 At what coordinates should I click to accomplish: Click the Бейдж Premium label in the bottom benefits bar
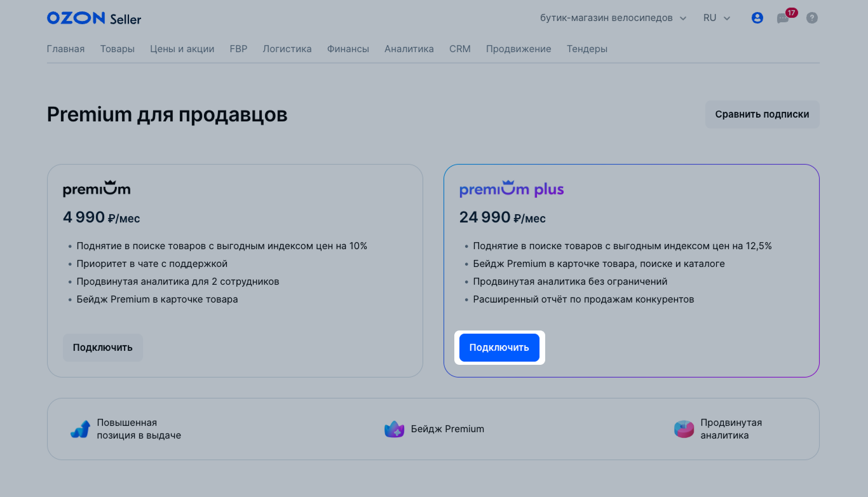click(447, 429)
